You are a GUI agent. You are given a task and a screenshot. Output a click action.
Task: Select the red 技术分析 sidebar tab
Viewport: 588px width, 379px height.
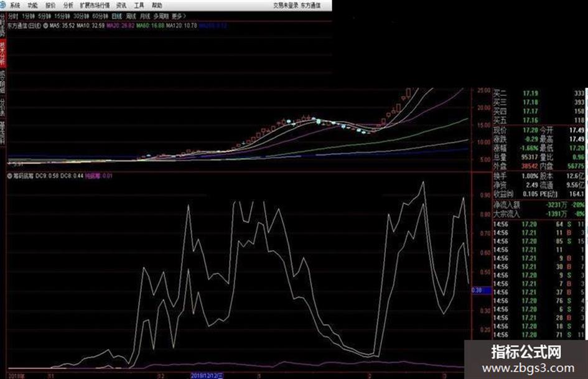click(x=2, y=53)
